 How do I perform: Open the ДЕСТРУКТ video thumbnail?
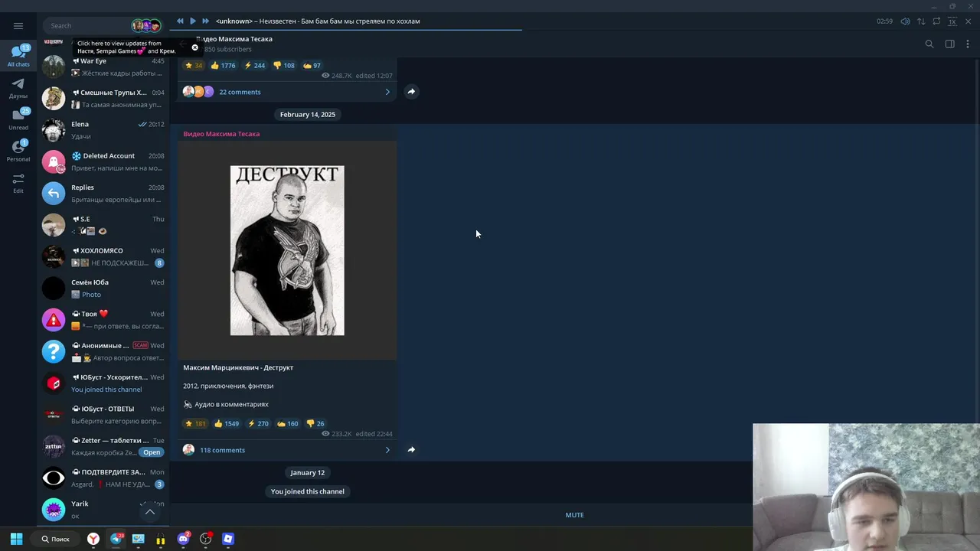coord(287,250)
